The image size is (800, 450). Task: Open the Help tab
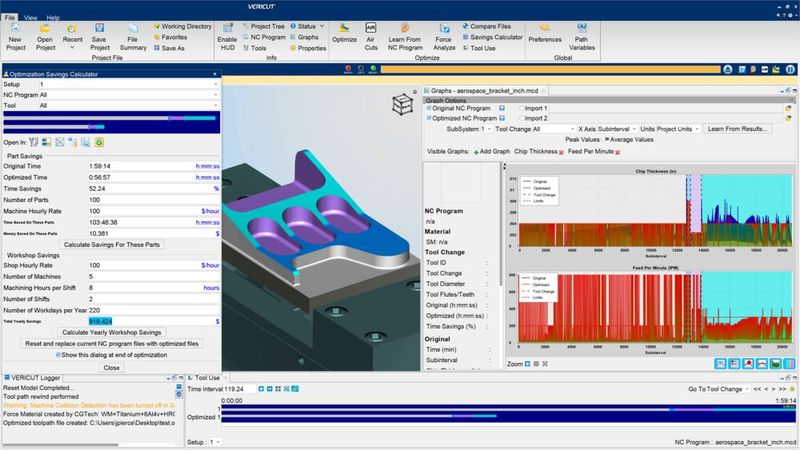[53, 17]
